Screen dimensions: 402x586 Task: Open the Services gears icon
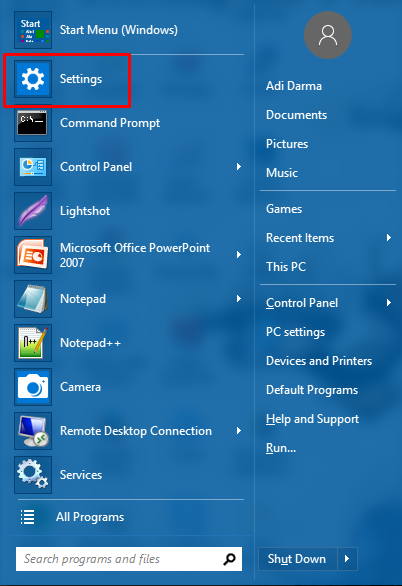(33, 475)
